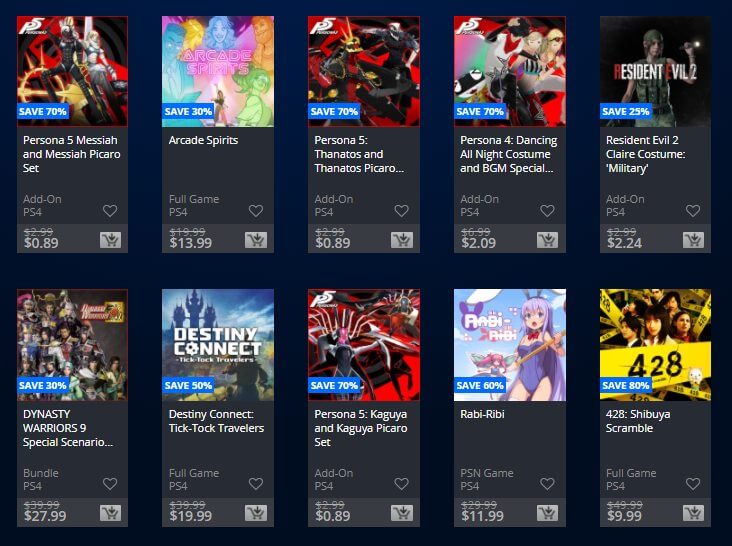Open 428: Shibuya Scramble title link
This screenshot has height=546, width=732.
(638, 421)
